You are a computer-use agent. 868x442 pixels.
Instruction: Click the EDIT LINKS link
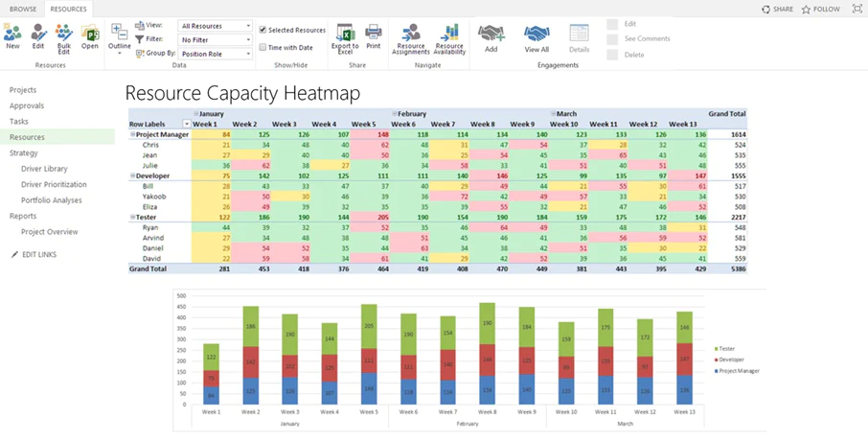[x=38, y=255]
